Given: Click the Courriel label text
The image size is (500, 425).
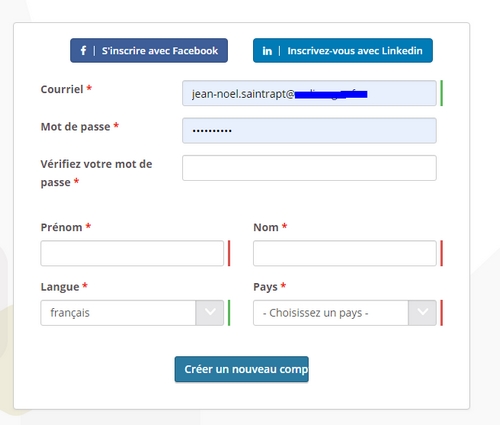Looking at the screenshot, I should coord(62,89).
